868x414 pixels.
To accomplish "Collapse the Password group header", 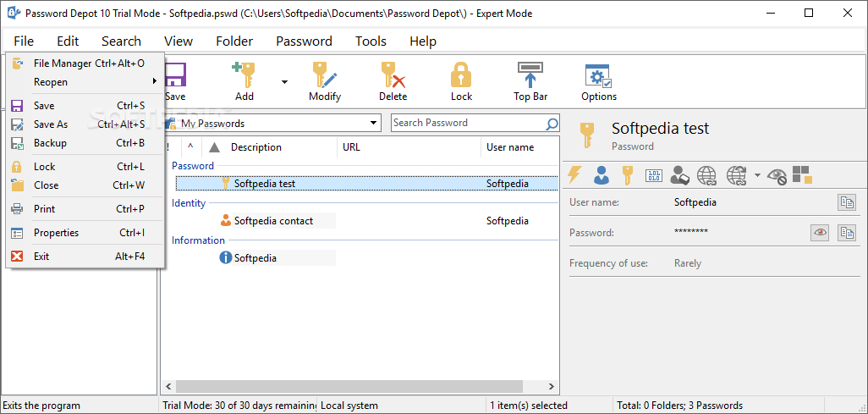I will (193, 166).
